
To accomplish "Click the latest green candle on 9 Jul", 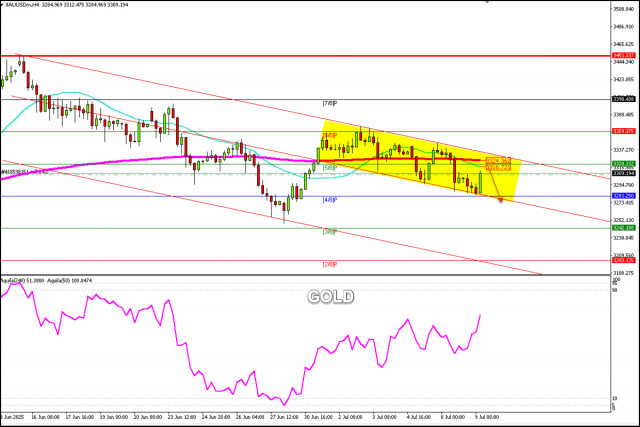I will pyautogui.click(x=480, y=182).
